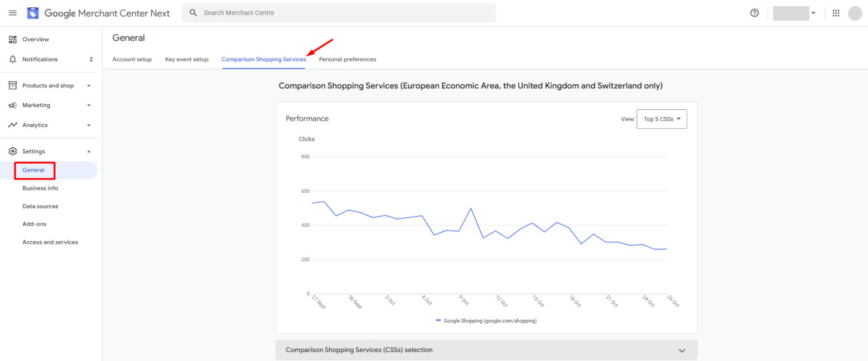Screen dimensions: 868x361
Task: Expand the Analytics section
Action: [x=88, y=125]
